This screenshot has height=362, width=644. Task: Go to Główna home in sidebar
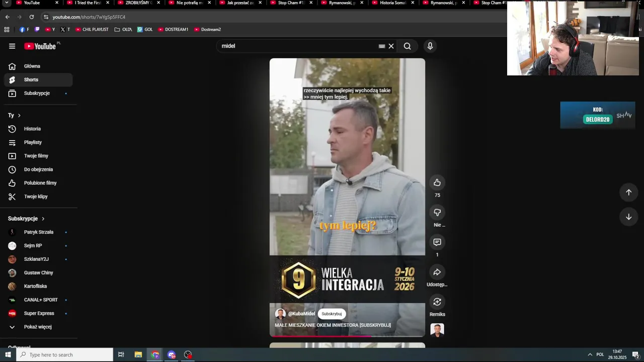point(38,66)
